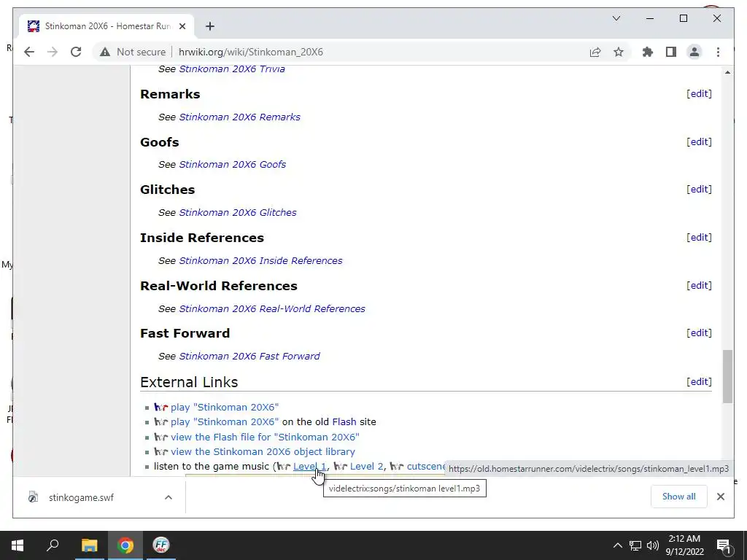Go back with the browser back arrow
This screenshot has height=560, width=747.
tap(29, 52)
